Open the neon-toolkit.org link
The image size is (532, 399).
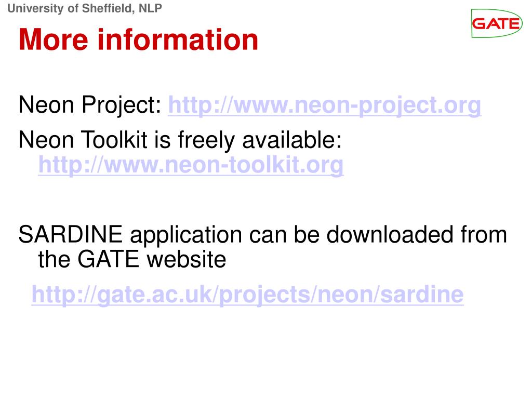point(191,165)
